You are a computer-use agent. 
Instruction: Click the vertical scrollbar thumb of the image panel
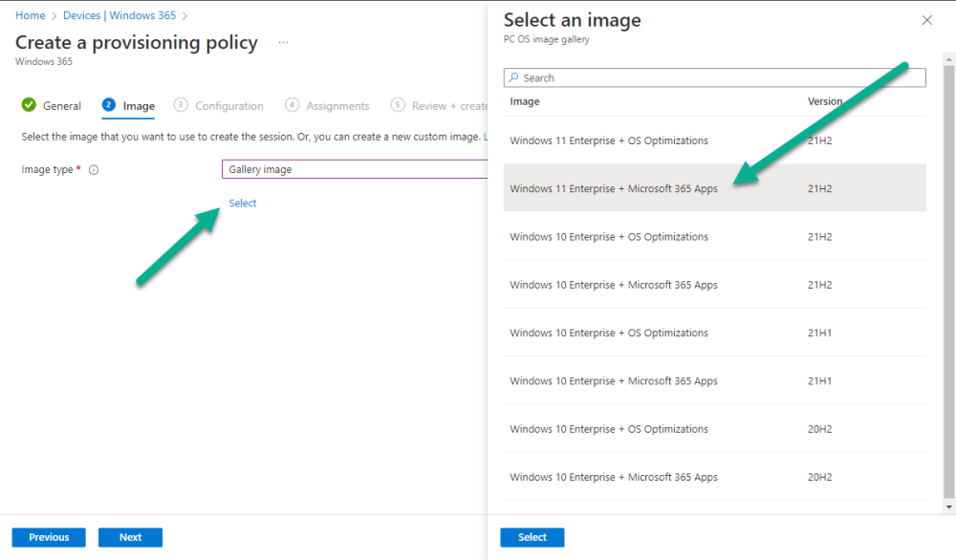pyautogui.click(x=948, y=280)
